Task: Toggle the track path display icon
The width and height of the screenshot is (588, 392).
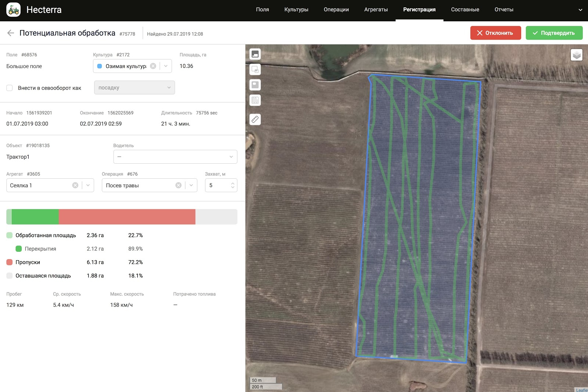Action: tap(255, 100)
